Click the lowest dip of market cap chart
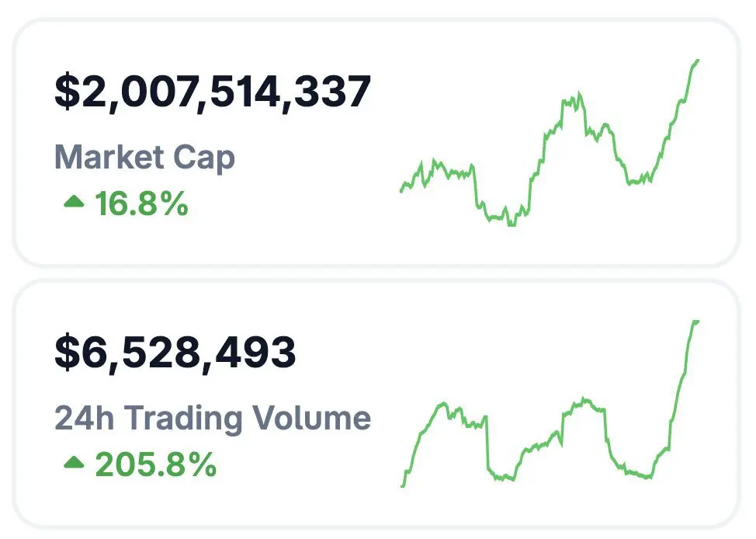This screenshot has width=756, height=539. pyautogui.click(x=511, y=224)
